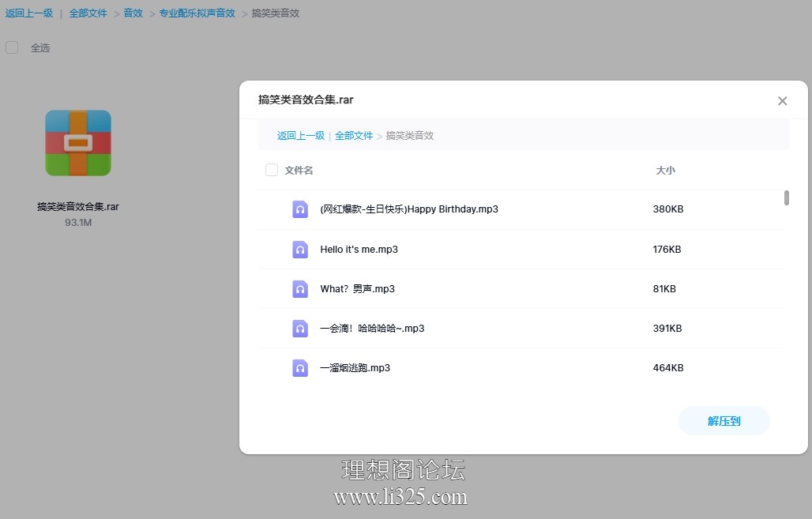Click the dialog list scrollbar thumb
The image size is (812, 519).
tap(786, 197)
